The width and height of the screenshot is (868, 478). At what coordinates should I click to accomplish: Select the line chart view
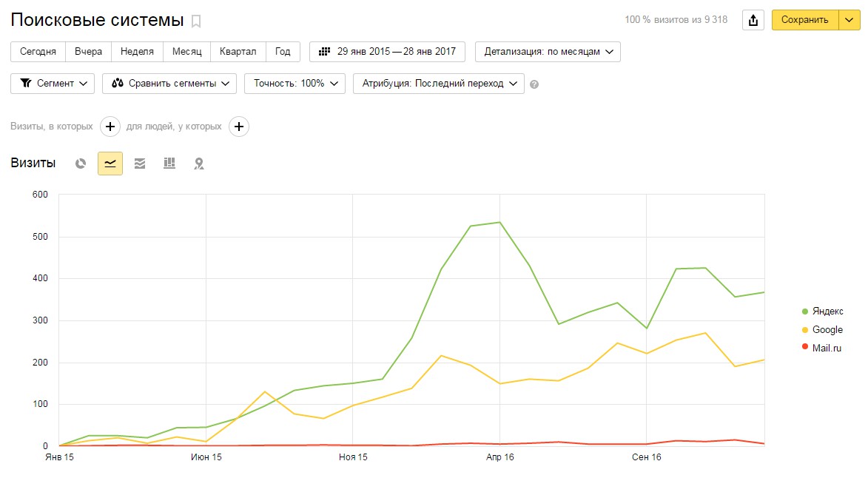click(110, 164)
